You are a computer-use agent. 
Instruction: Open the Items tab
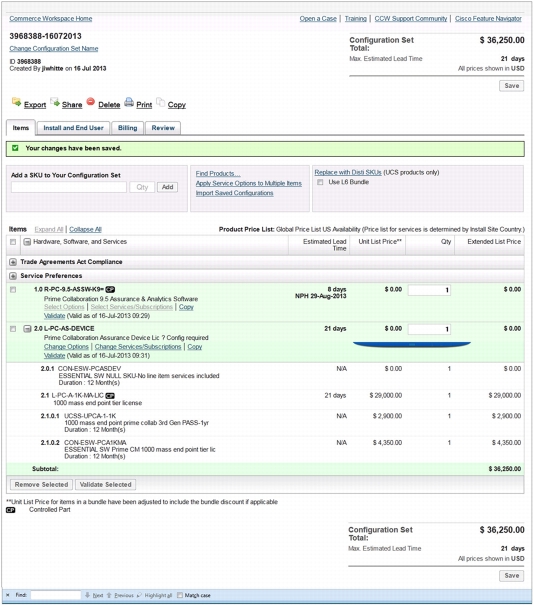click(x=21, y=128)
